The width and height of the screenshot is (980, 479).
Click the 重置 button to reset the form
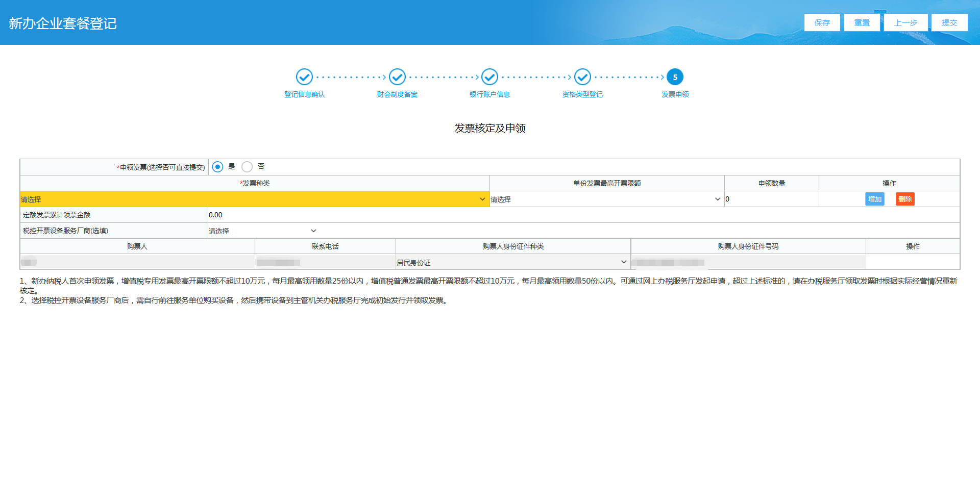[x=862, y=22]
